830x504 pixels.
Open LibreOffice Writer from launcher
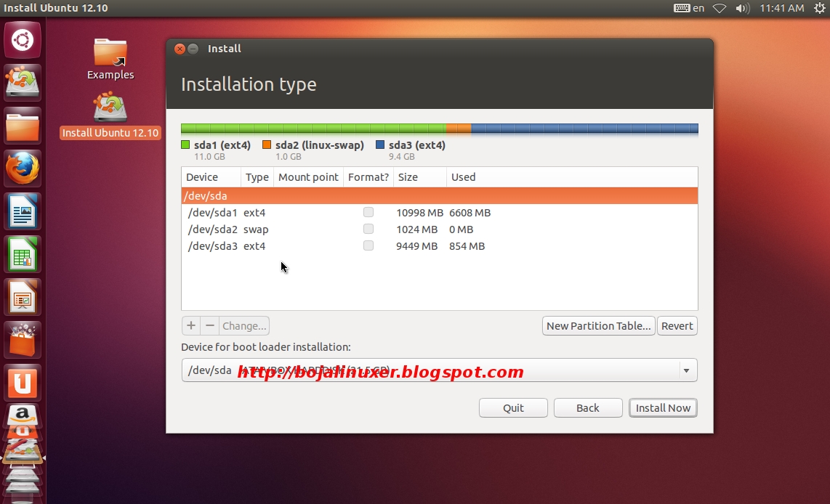click(x=23, y=211)
